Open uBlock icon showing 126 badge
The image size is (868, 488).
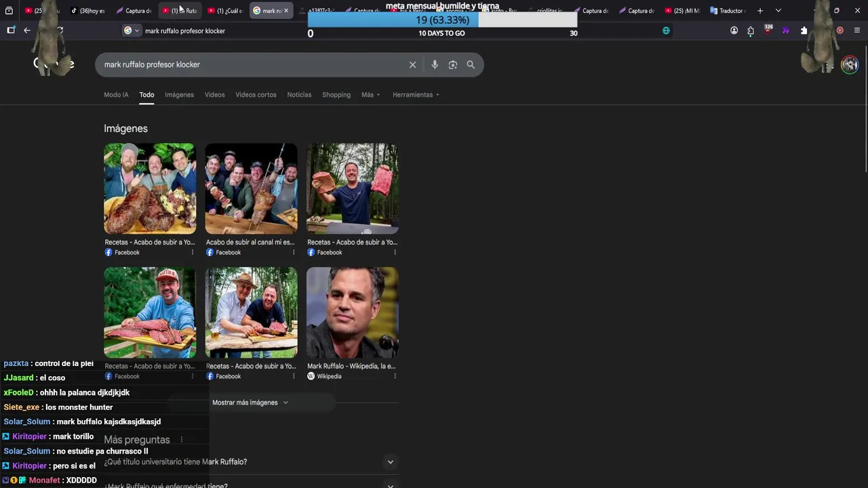coord(768,30)
